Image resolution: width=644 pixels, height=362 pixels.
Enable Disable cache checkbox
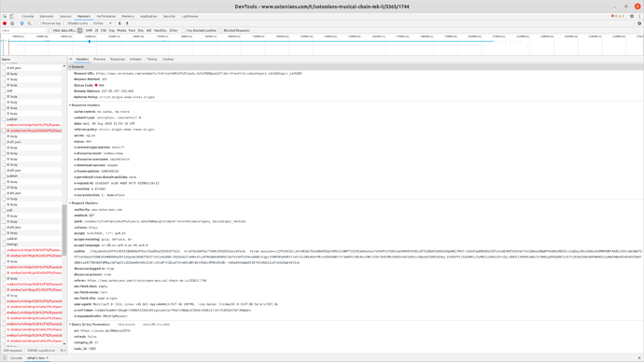pos(65,23)
